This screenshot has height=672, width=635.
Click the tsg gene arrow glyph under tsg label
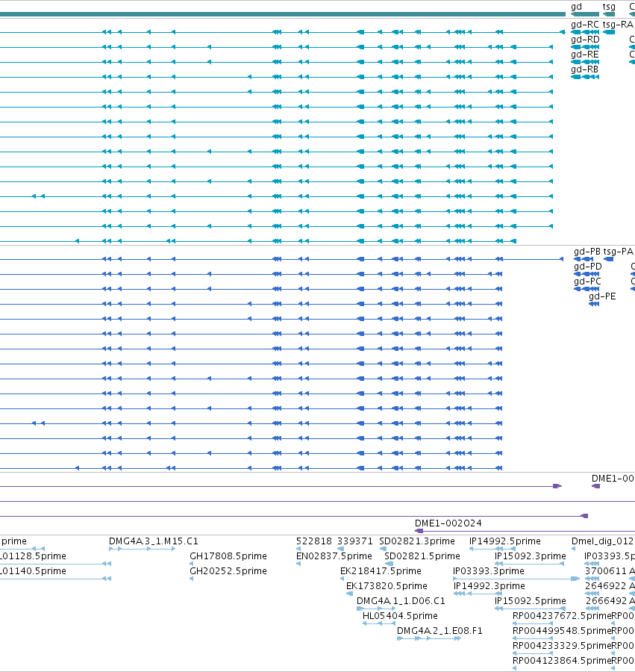[x=609, y=15]
